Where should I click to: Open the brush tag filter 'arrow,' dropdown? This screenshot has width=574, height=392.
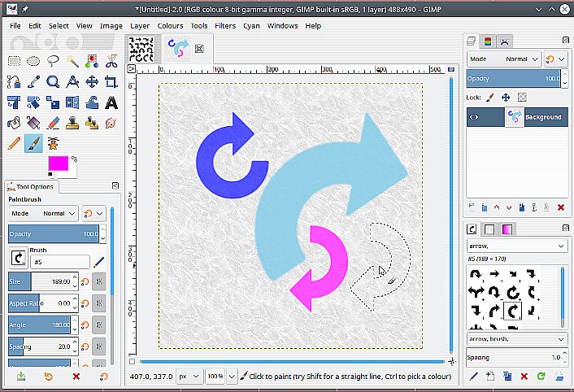pos(516,246)
